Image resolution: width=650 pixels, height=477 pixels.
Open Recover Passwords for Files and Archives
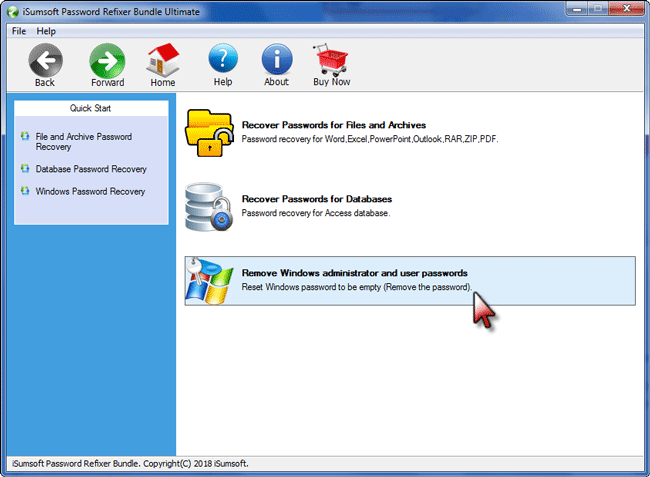[334, 125]
